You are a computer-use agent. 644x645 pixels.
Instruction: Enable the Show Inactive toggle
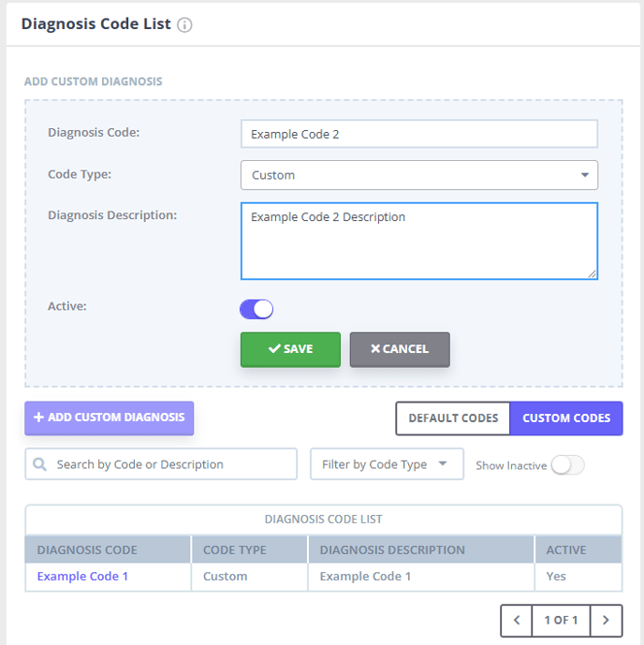pos(568,465)
